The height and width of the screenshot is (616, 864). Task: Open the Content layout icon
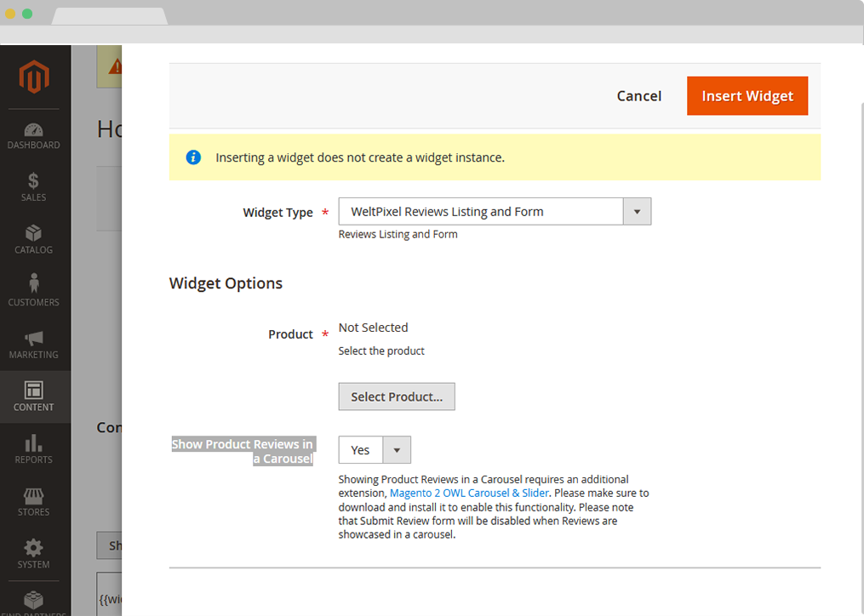(34, 391)
